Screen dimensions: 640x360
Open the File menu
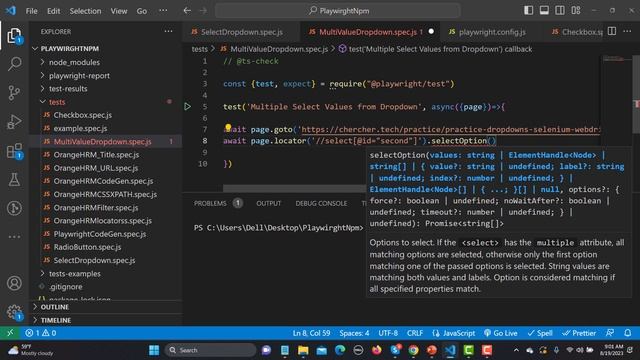click(31, 11)
